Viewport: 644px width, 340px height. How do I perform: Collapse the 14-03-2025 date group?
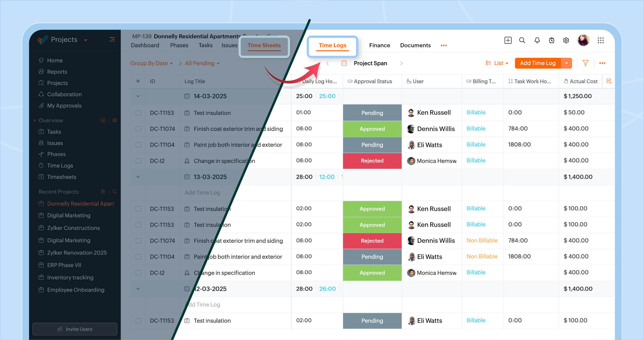coord(138,96)
